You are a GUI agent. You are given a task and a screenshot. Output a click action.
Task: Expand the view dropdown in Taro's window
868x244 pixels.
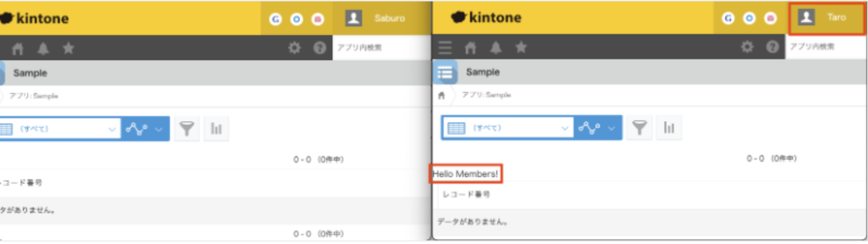tap(565, 128)
